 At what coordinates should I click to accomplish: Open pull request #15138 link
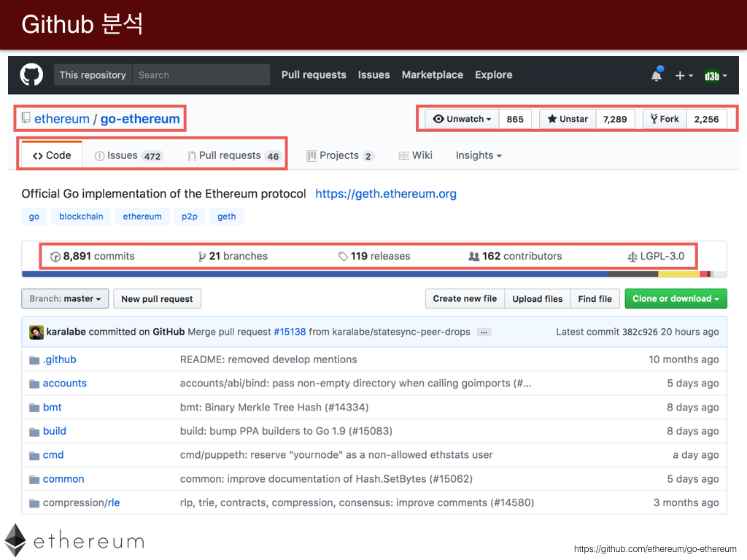[x=290, y=332]
